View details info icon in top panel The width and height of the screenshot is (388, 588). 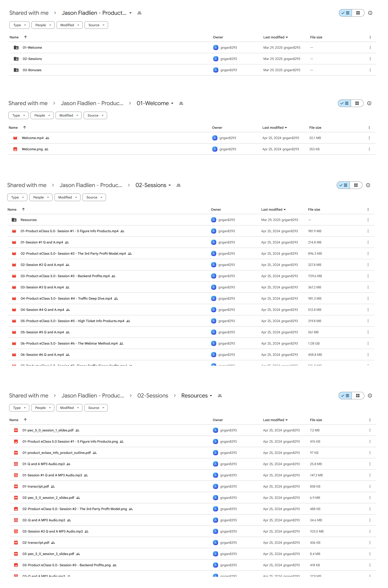tap(370, 13)
